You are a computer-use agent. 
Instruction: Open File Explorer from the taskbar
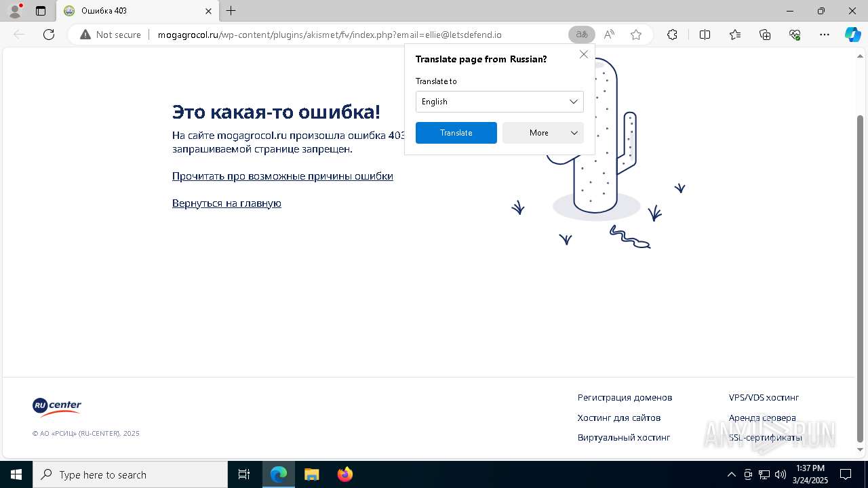[311, 474]
